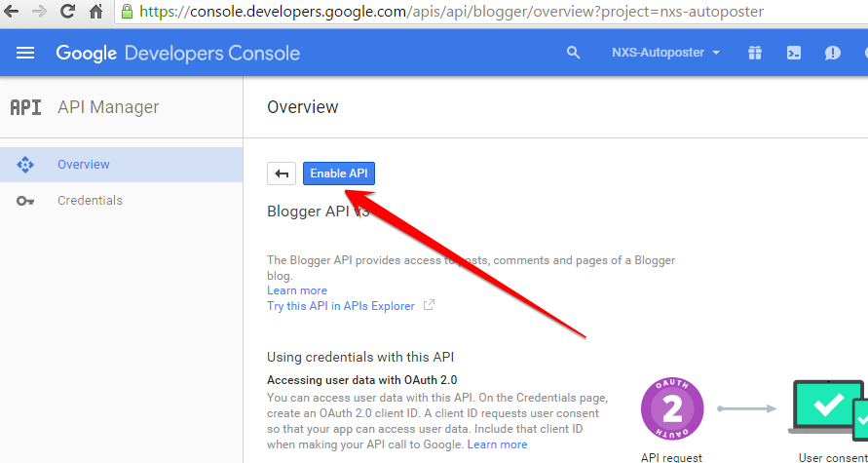Click Accessing user data with OAuth 2.0 text

(x=362, y=380)
